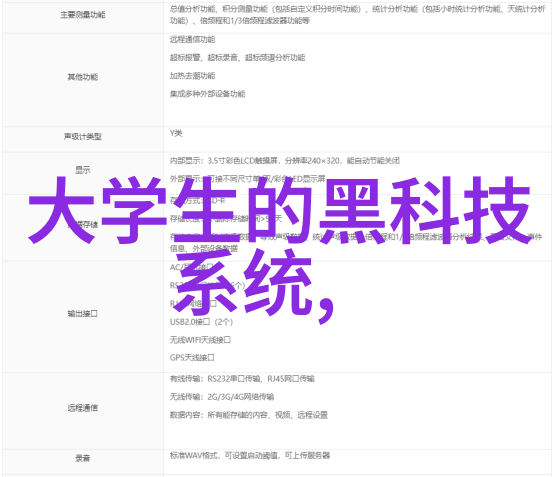Click the USB2.0接口（2个） line

(x=201, y=322)
